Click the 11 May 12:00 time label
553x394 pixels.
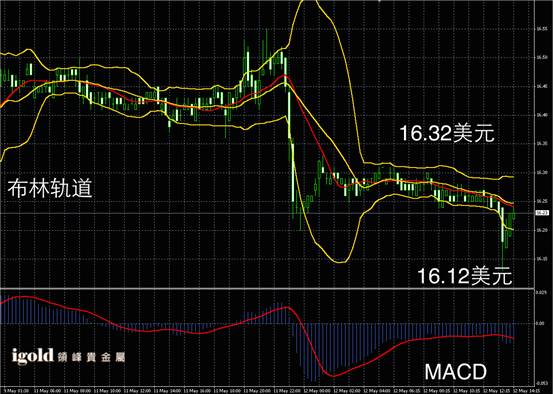coord(141,391)
